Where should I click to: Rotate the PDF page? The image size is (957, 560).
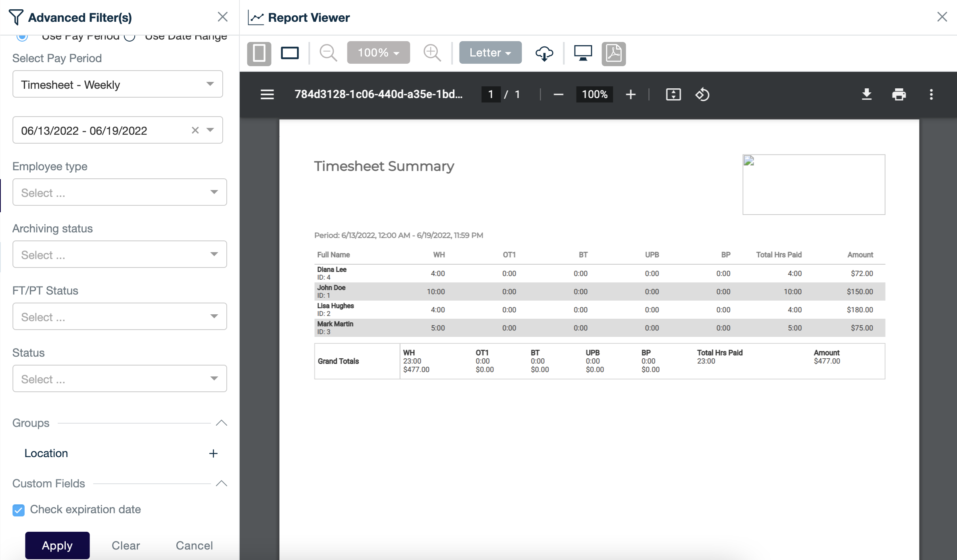click(702, 94)
